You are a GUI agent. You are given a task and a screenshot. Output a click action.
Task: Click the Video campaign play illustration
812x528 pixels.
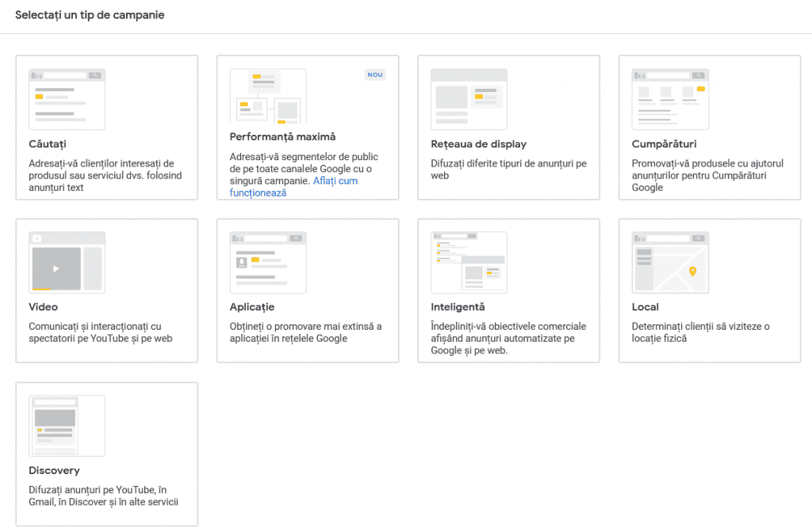(67, 262)
